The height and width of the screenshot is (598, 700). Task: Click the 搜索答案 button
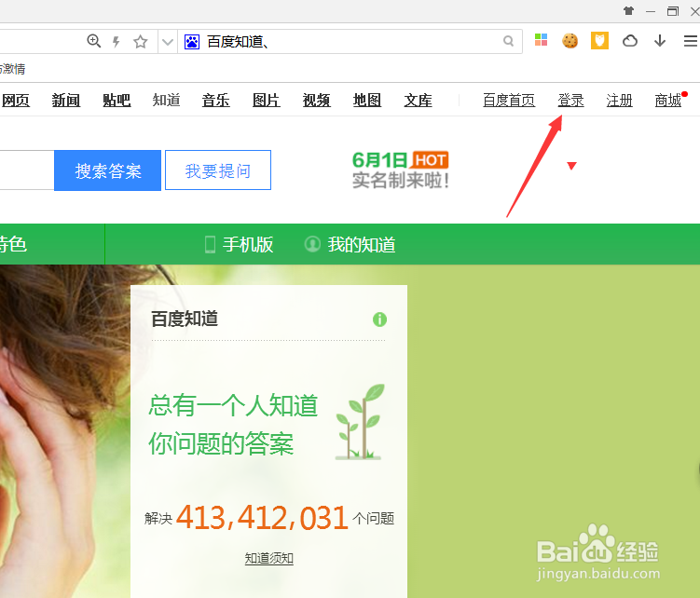[107, 170]
